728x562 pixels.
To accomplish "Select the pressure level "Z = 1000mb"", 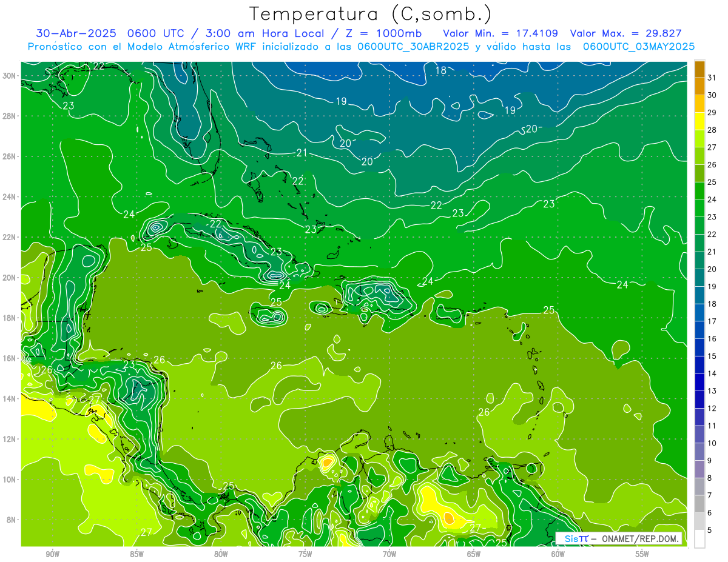I will pyautogui.click(x=382, y=33).
